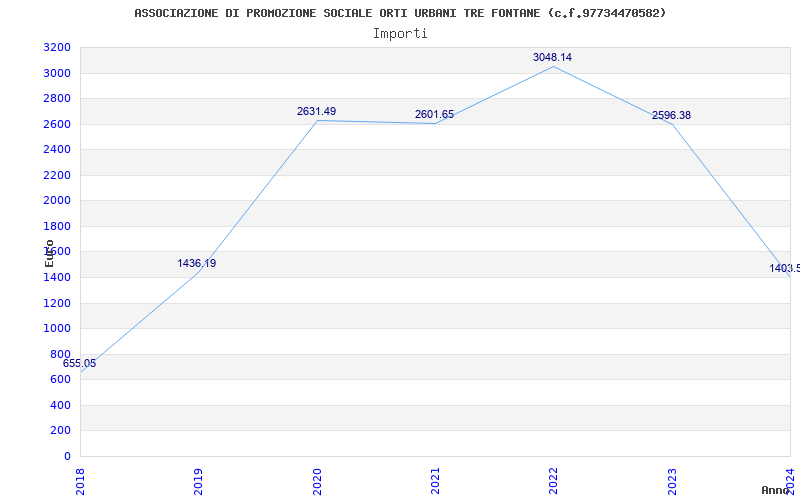Click the 2601.65 data label
800x500 pixels.
coord(434,114)
